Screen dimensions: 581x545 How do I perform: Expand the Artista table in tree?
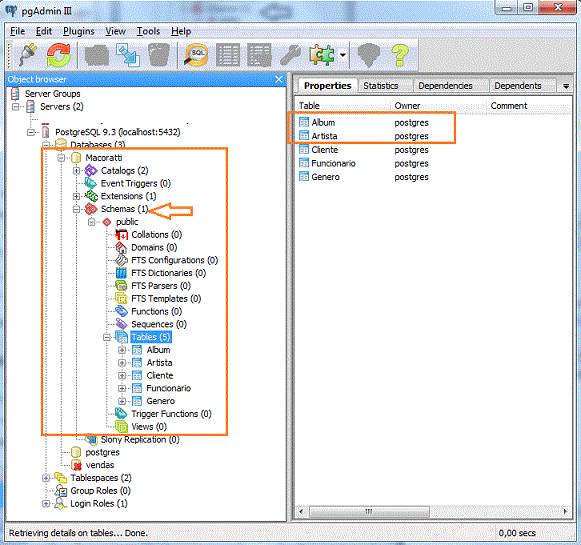122,363
